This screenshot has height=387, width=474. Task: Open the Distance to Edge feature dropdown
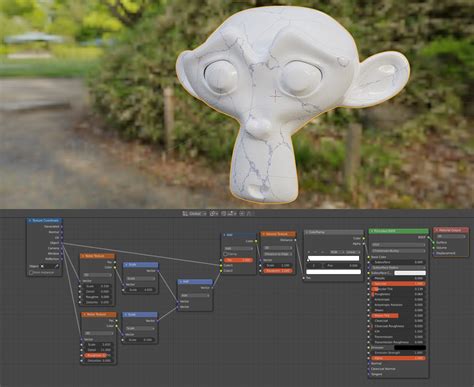[x=278, y=254]
